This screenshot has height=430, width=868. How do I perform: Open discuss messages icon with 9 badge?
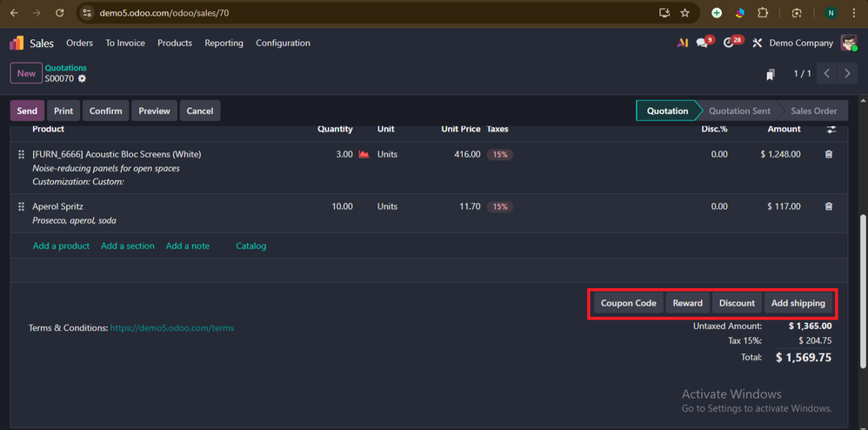[x=704, y=42]
